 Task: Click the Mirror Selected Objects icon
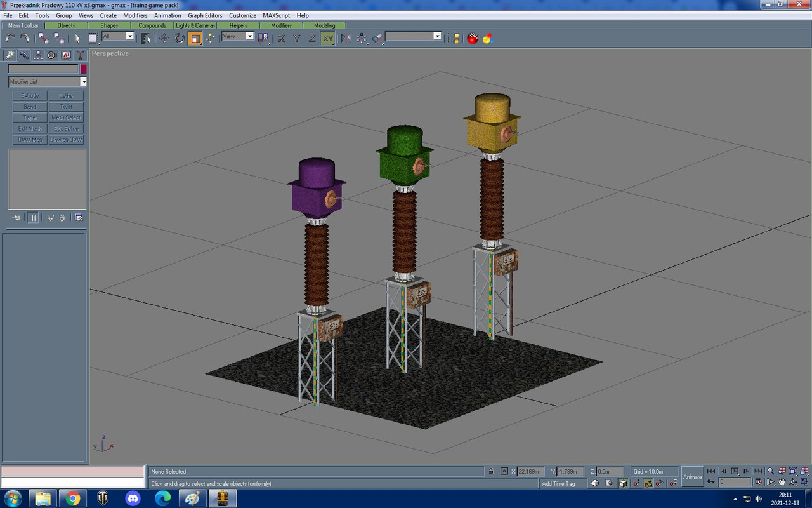coord(346,39)
